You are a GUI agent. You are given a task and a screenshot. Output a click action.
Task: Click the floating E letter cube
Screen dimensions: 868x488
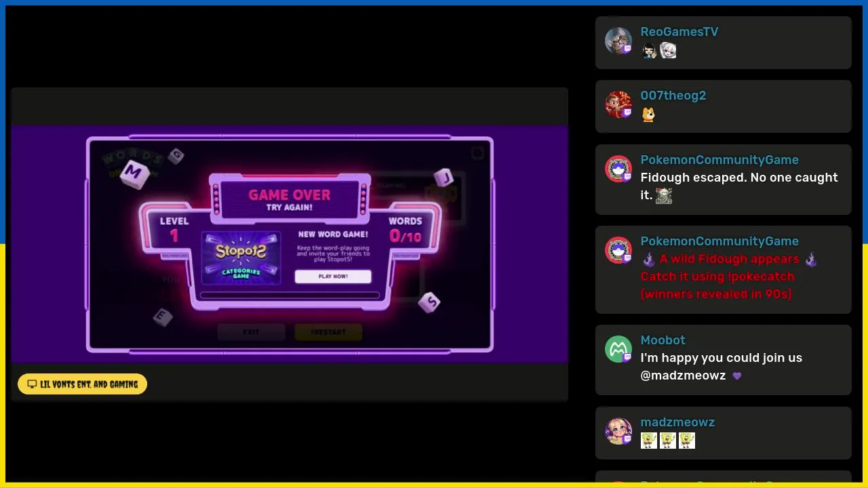click(x=162, y=316)
